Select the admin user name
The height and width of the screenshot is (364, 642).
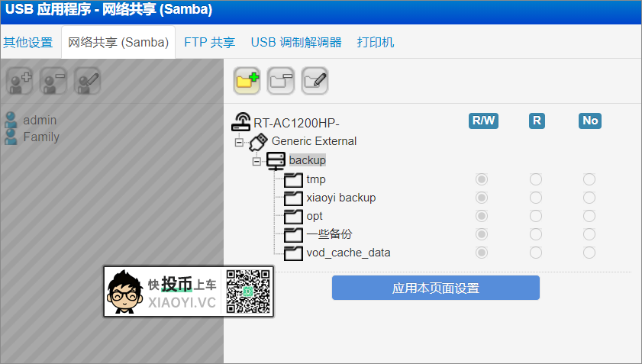(40, 120)
